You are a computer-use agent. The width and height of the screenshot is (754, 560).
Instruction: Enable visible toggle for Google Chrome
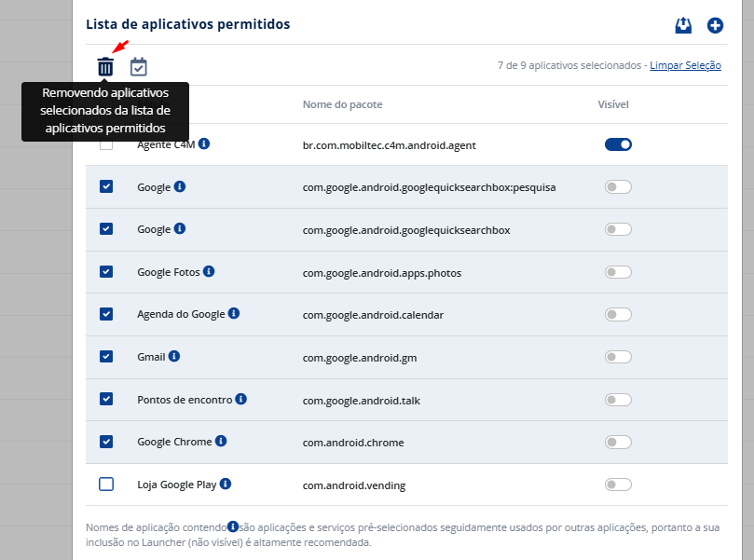(618, 442)
